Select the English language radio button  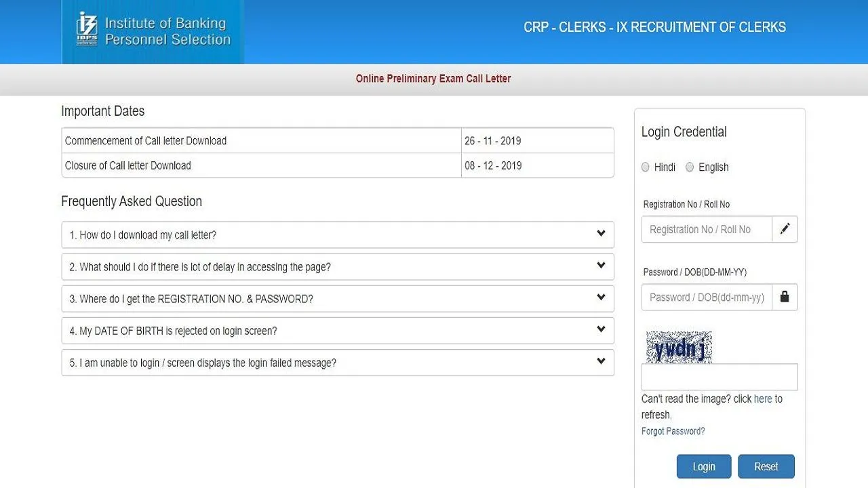[690, 167]
